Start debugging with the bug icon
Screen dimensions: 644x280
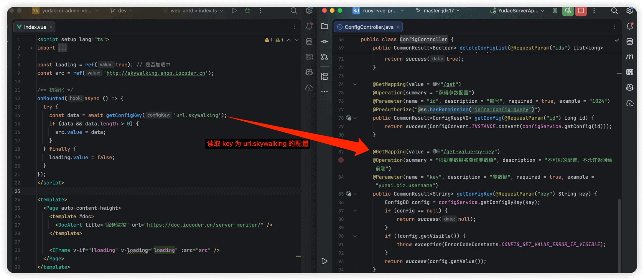[x=247, y=11]
